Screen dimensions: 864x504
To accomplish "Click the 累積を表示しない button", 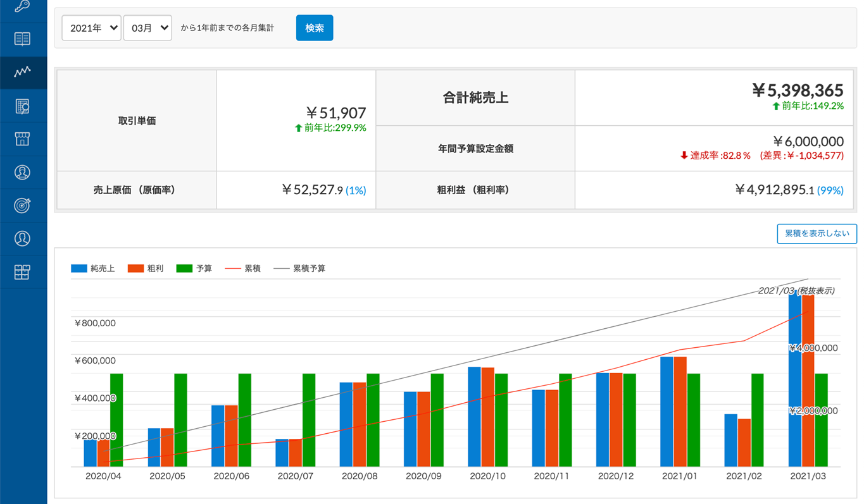I will click(x=817, y=233).
